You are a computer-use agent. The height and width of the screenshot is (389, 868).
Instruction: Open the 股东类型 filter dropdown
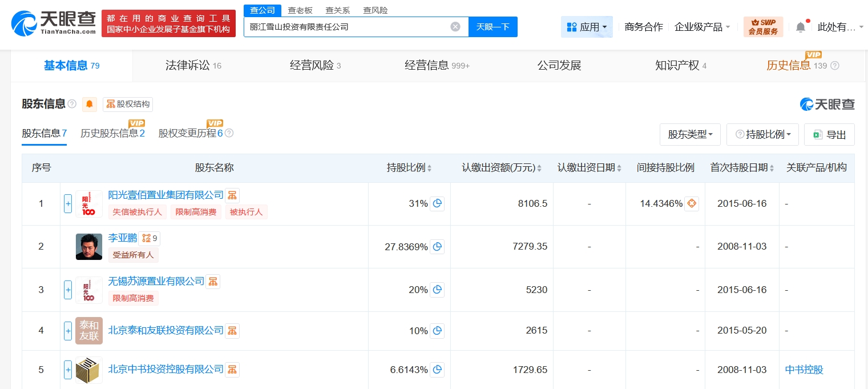click(690, 134)
